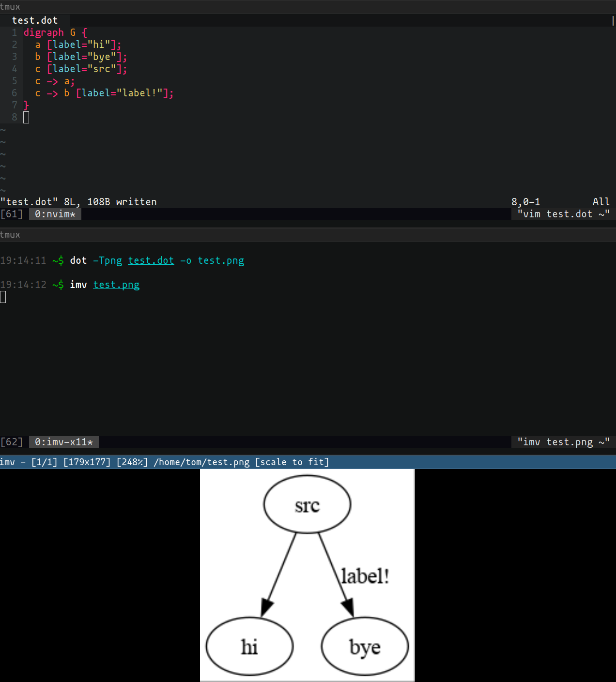Click the bye node in the graph

(365, 647)
